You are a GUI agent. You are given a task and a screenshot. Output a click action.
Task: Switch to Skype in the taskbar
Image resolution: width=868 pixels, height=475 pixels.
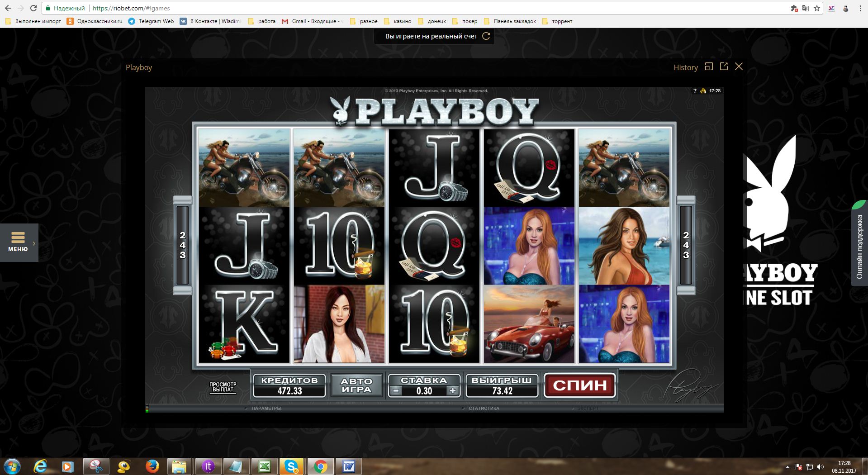(292, 466)
